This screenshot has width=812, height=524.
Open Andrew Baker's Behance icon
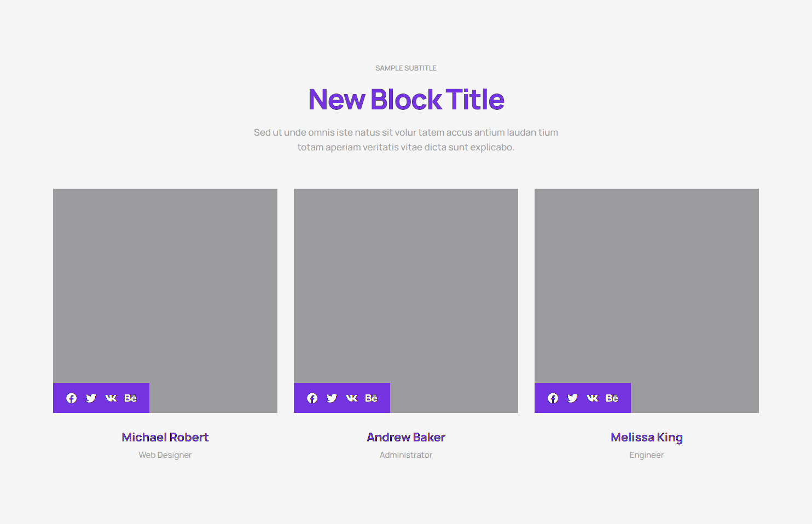[x=371, y=398]
